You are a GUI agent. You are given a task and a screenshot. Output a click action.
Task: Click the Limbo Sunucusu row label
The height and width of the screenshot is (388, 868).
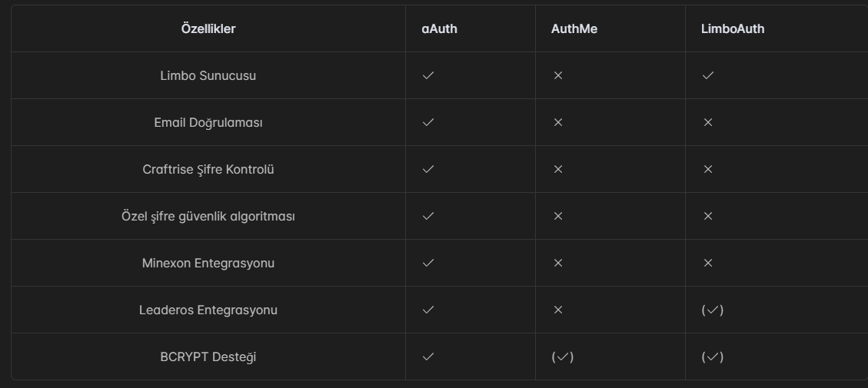point(208,76)
